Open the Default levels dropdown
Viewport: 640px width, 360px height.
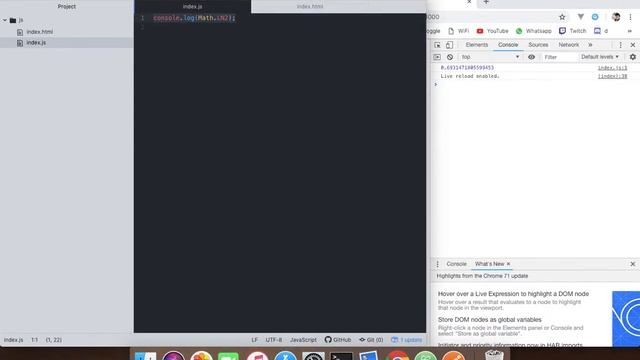[x=600, y=57]
